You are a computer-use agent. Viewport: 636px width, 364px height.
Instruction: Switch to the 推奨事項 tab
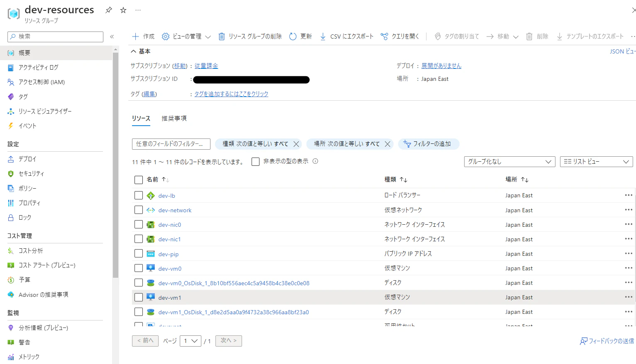click(174, 119)
